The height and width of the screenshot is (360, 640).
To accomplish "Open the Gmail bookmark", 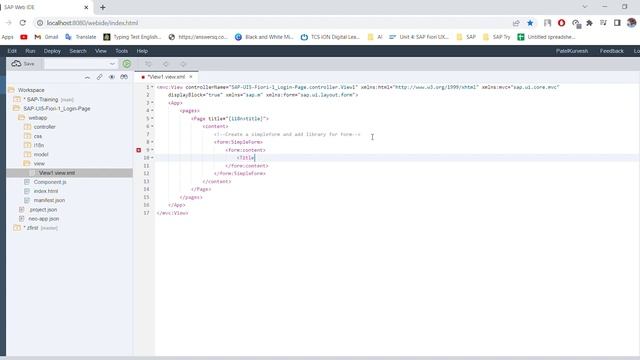I will 46,37.
